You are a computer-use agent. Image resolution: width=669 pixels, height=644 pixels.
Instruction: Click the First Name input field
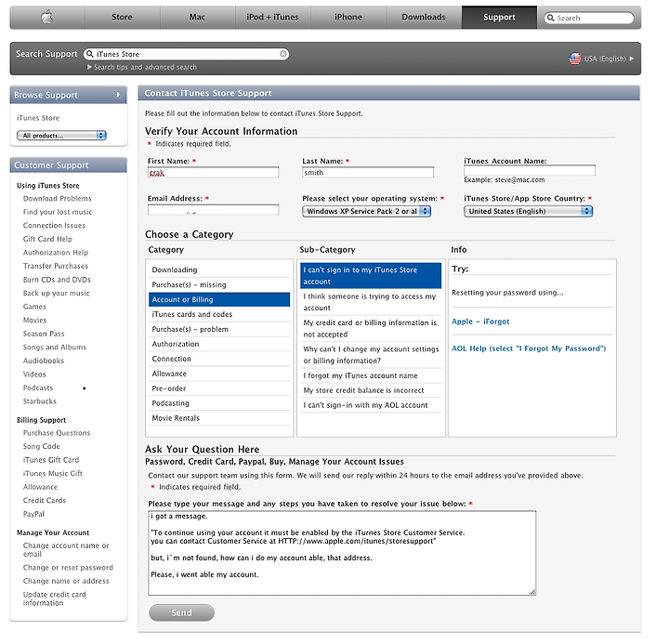tap(214, 173)
